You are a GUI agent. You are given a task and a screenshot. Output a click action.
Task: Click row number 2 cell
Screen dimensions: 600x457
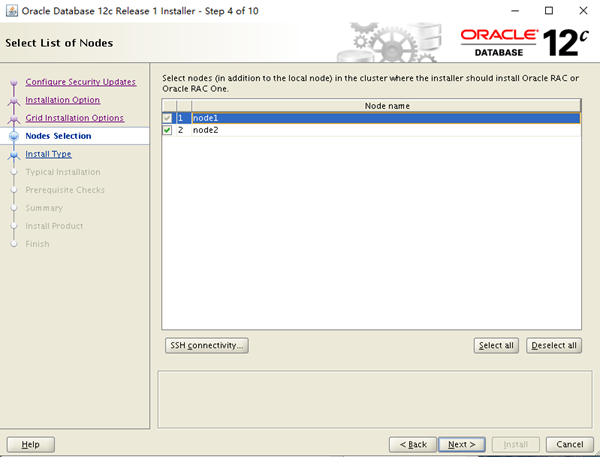coord(184,130)
